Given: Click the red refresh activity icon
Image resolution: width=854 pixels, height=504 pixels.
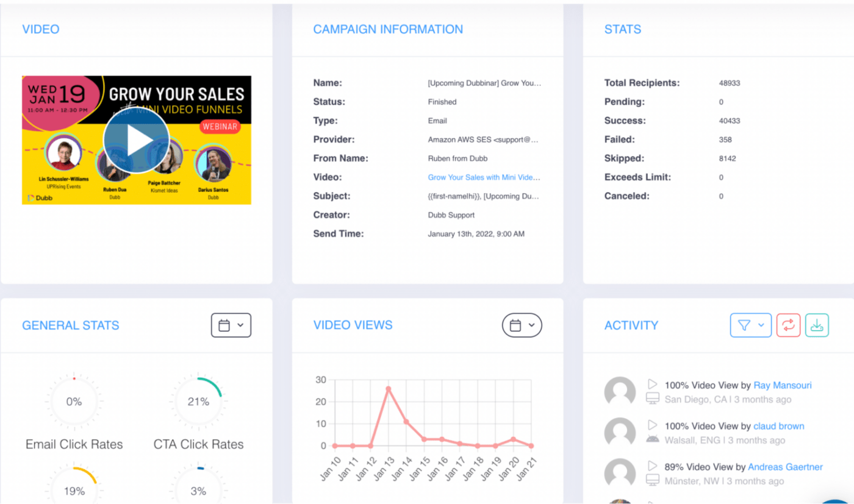Looking at the screenshot, I should (788, 325).
